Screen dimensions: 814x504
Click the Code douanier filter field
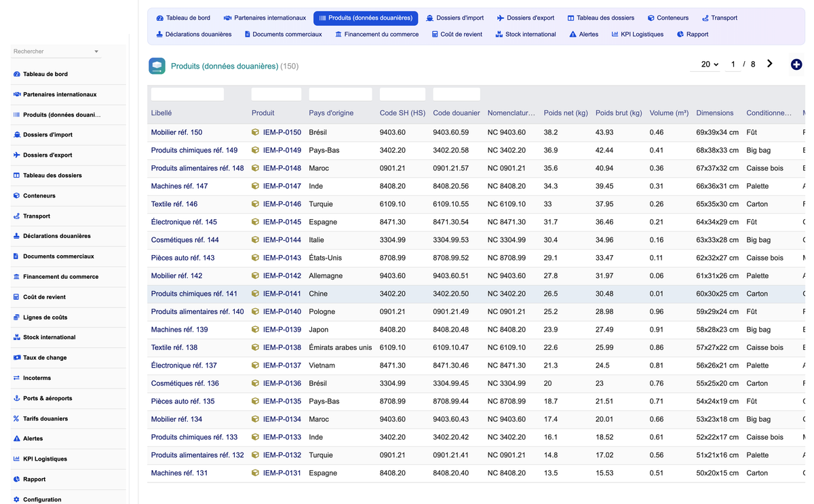pos(457,94)
